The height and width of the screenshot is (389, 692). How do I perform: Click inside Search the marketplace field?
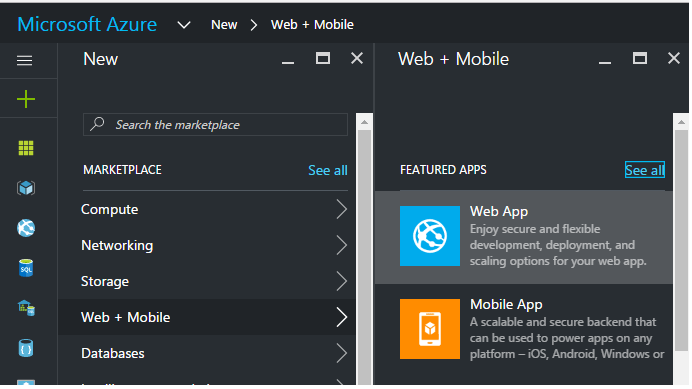(x=215, y=125)
